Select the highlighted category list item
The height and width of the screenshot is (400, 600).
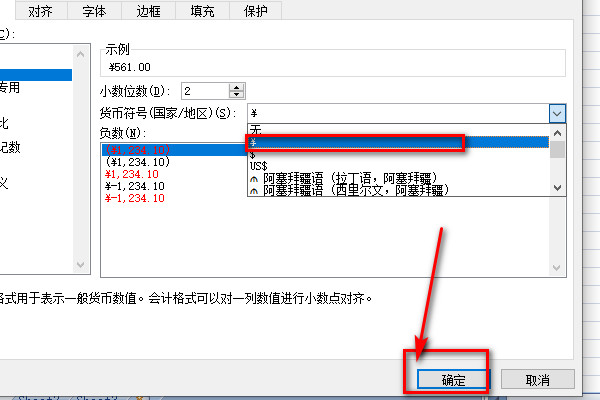click(36, 75)
